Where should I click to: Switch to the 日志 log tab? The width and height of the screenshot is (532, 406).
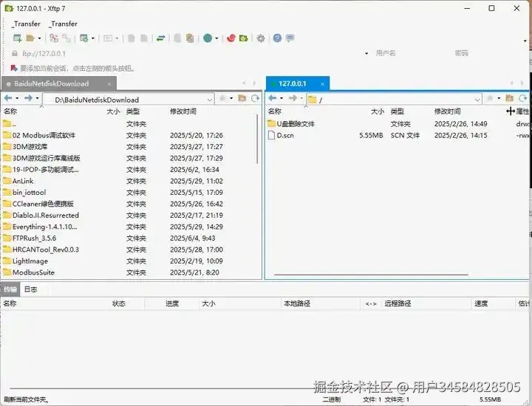tap(30, 289)
